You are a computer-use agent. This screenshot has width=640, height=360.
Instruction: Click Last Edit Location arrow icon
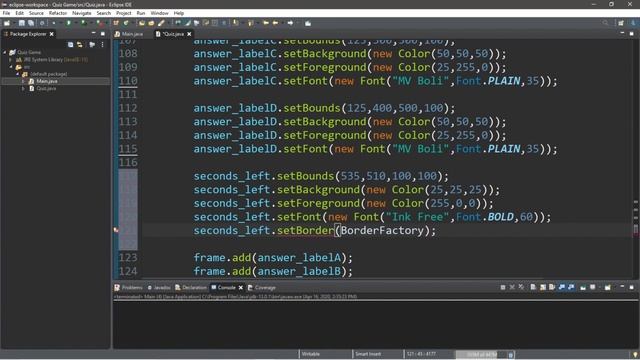266,23
